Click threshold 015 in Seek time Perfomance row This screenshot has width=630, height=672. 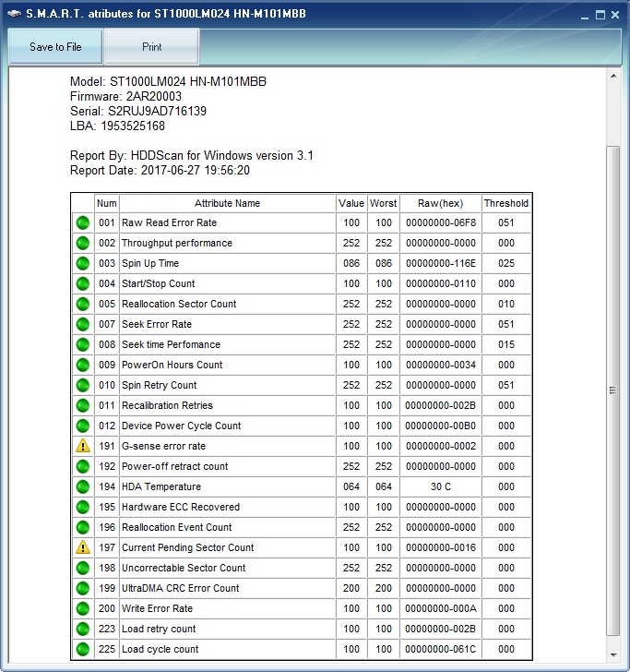tap(506, 344)
